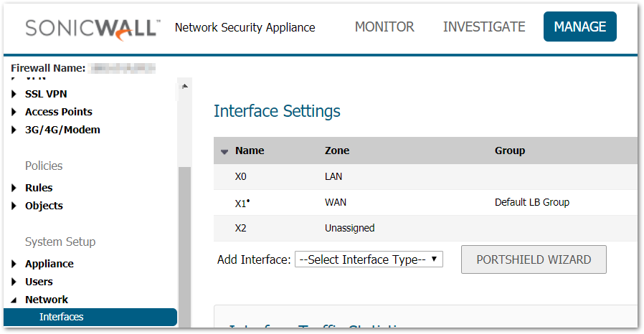The image size is (644, 334).
Task: Expand the Objects arrow in sidebar
Action: (x=14, y=206)
